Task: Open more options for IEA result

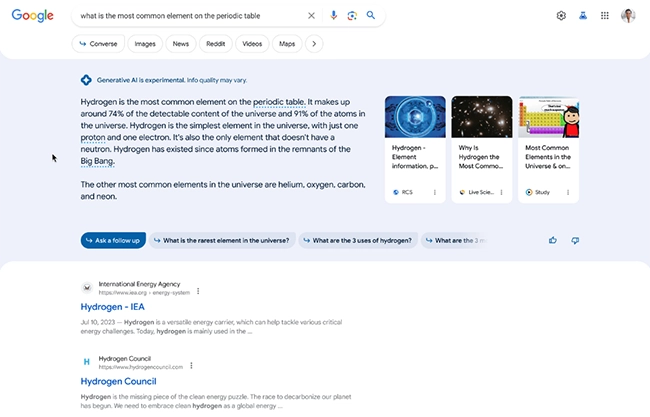Action: pos(198,291)
